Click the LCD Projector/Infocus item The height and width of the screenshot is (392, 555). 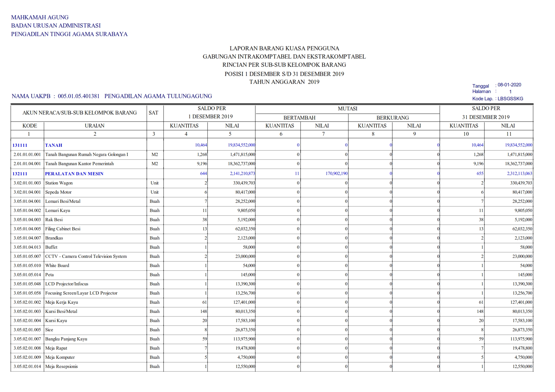click(67, 284)
